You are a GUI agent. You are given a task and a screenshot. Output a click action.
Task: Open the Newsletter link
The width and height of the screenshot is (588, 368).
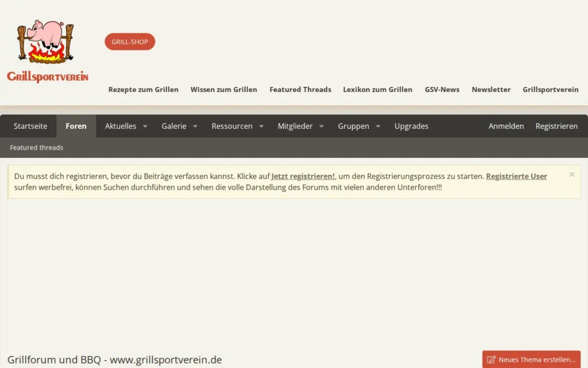491,89
